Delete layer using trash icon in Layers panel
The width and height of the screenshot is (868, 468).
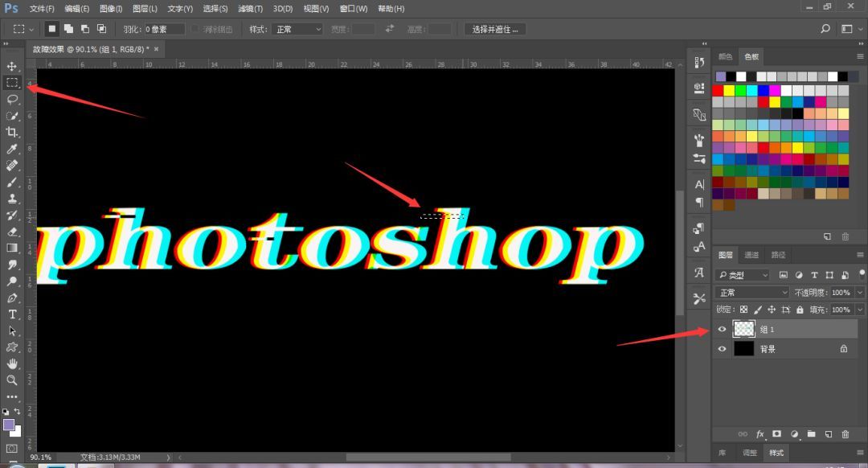point(845,434)
